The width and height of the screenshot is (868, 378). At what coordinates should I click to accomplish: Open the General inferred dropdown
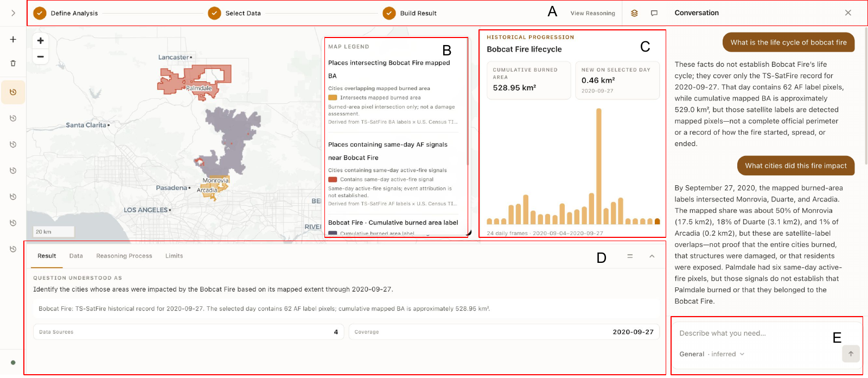click(712, 354)
